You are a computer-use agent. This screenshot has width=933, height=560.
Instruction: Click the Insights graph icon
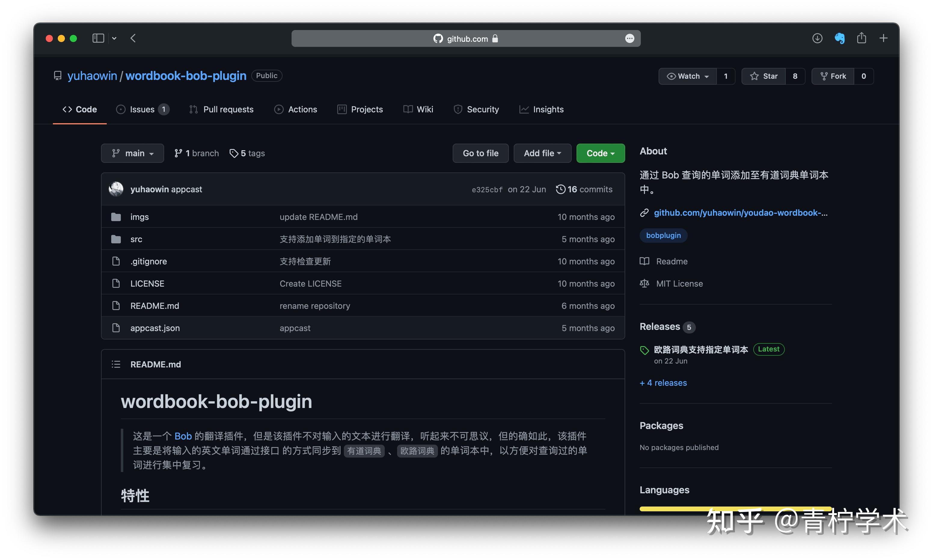pyautogui.click(x=524, y=109)
